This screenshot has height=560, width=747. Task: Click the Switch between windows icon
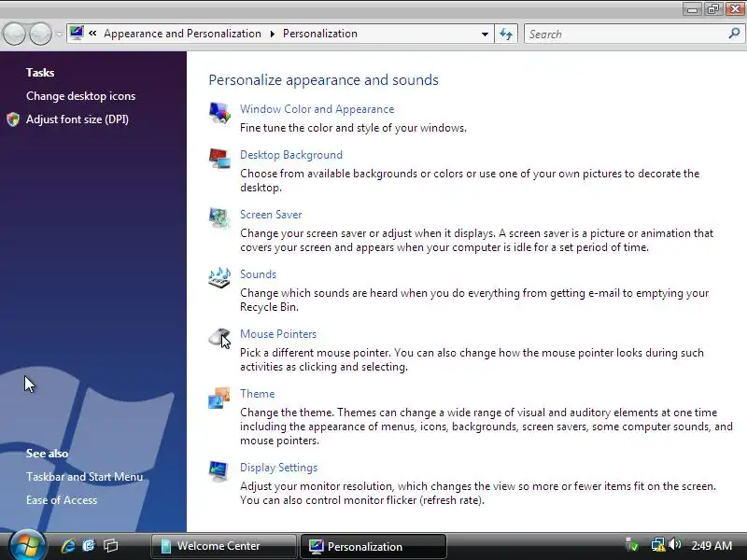point(110,546)
